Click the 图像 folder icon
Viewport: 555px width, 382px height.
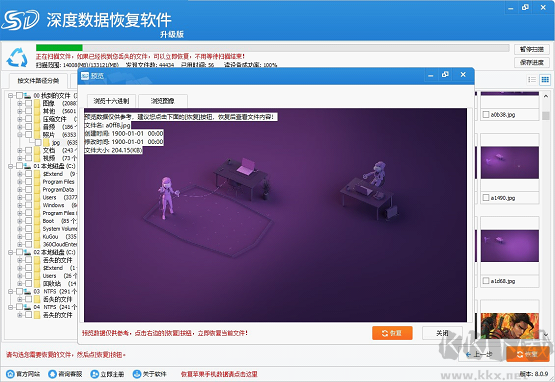(37, 103)
